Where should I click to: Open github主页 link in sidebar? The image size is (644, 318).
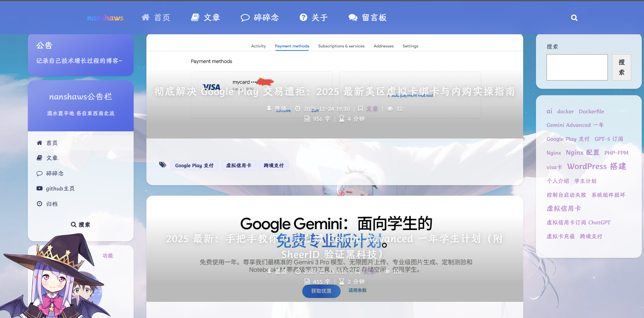point(56,189)
